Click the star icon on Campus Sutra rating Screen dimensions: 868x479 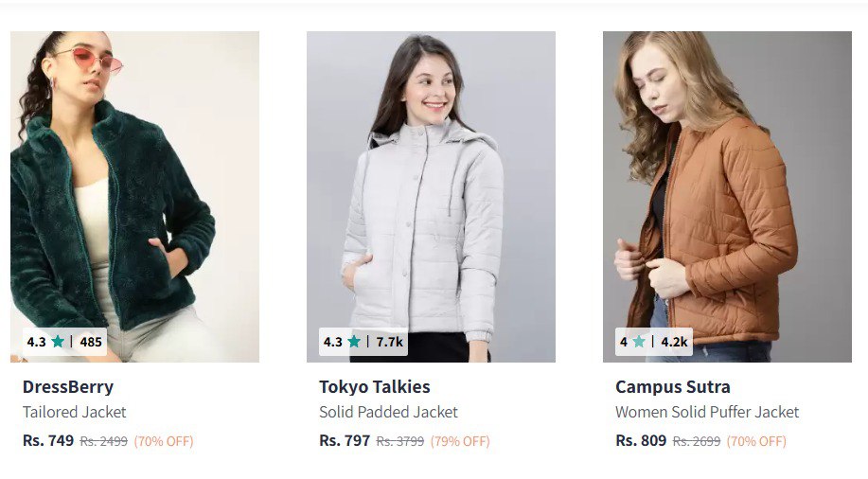[x=640, y=342]
